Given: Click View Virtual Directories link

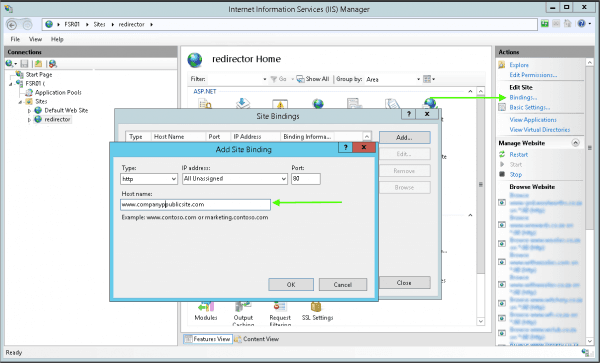Looking at the screenshot, I should click(540, 130).
